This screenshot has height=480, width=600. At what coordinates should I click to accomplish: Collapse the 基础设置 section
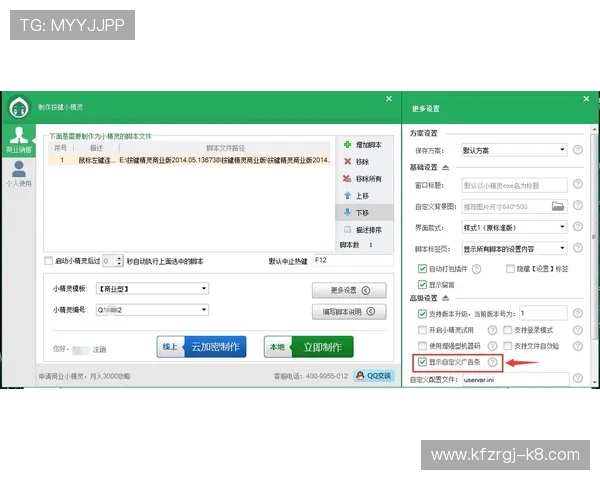pos(445,167)
